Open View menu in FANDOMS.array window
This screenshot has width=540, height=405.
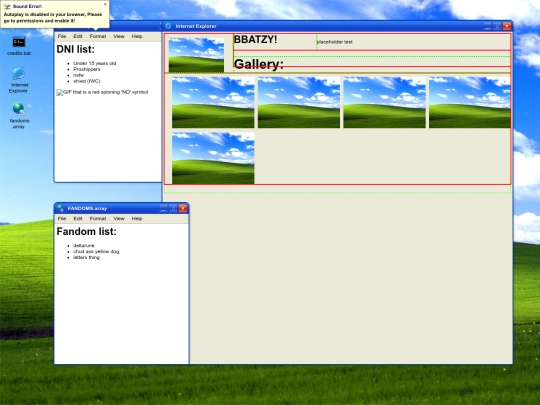[x=119, y=219]
